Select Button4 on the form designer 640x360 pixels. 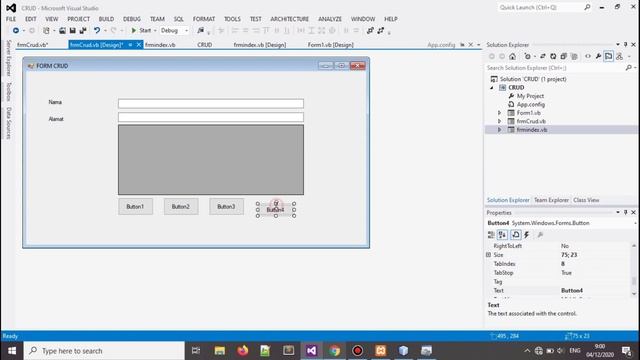point(276,210)
